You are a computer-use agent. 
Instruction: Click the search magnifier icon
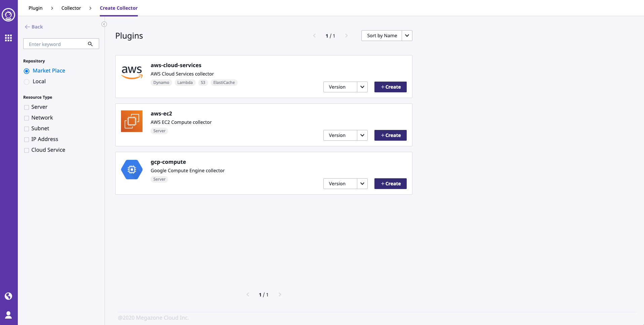pyautogui.click(x=90, y=44)
